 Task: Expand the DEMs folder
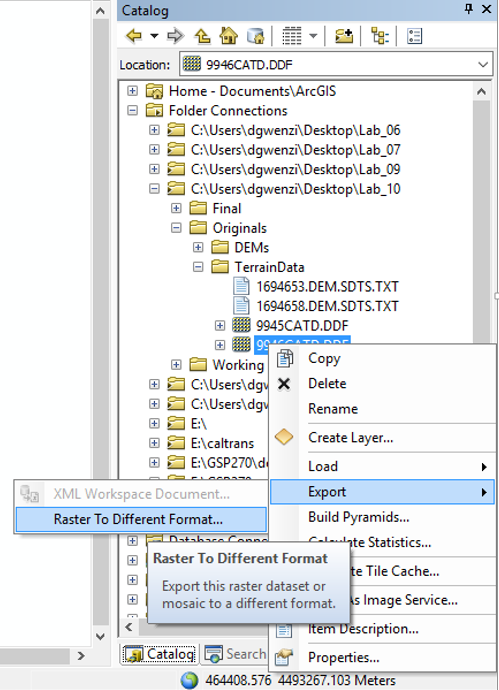click(x=198, y=247)
